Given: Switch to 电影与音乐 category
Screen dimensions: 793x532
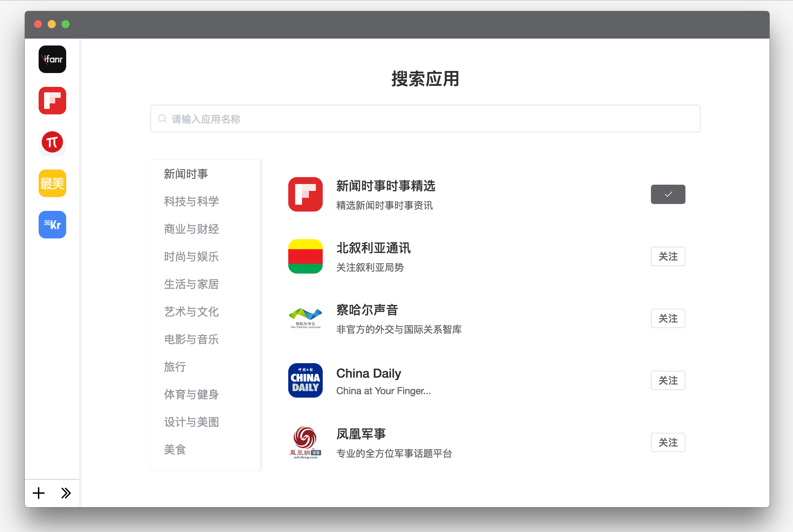Looking at the screenshot, I should [191, 339].
